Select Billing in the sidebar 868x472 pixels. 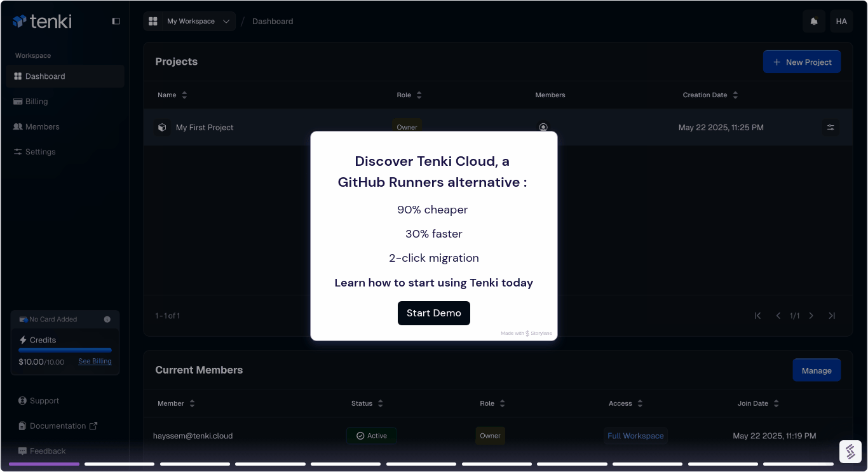pyautogui.click(x=36, y=101)
